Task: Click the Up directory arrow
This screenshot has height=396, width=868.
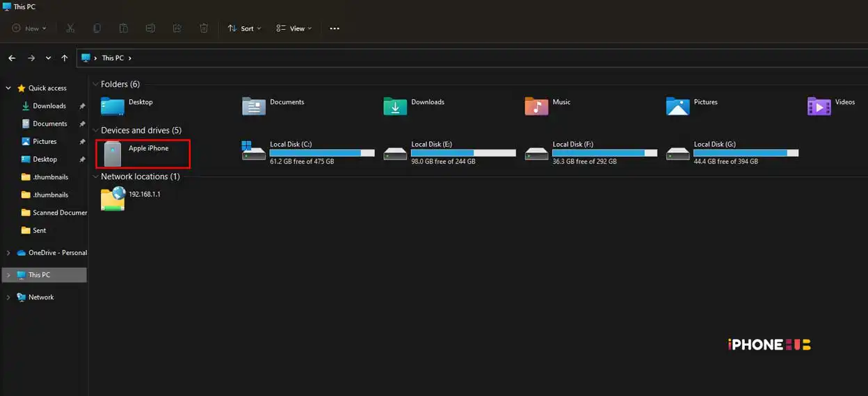Action: coord(65,58)
